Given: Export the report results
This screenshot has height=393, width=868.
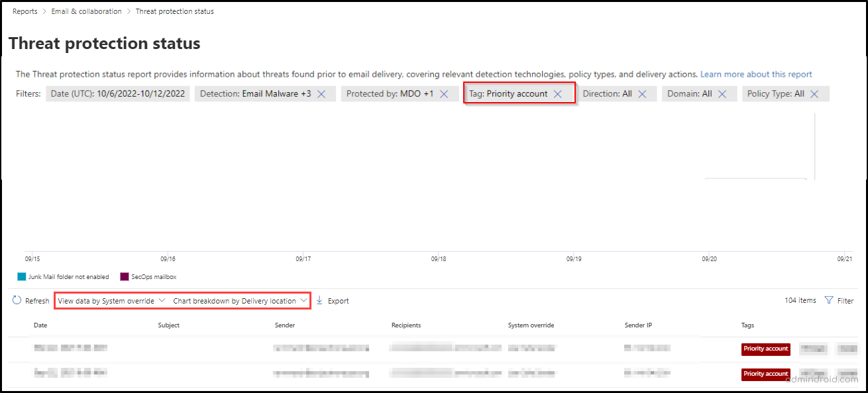Looking at the screenshot, I should 333,300.
